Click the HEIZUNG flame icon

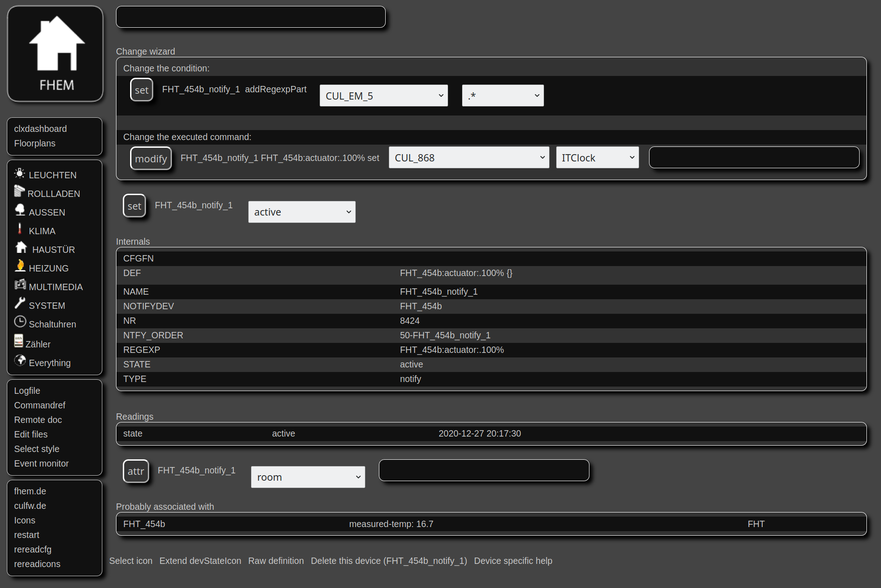click(x=20, y=266)
